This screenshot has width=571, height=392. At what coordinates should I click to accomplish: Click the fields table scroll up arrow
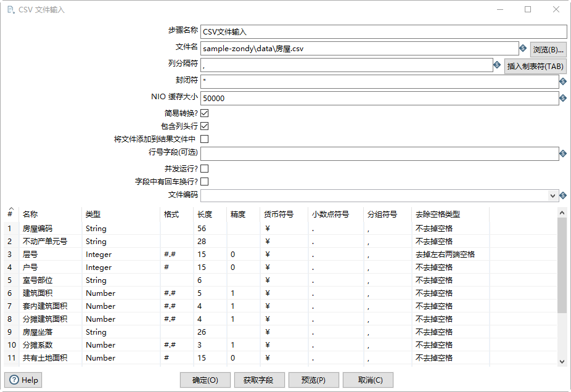coord(562,213)
